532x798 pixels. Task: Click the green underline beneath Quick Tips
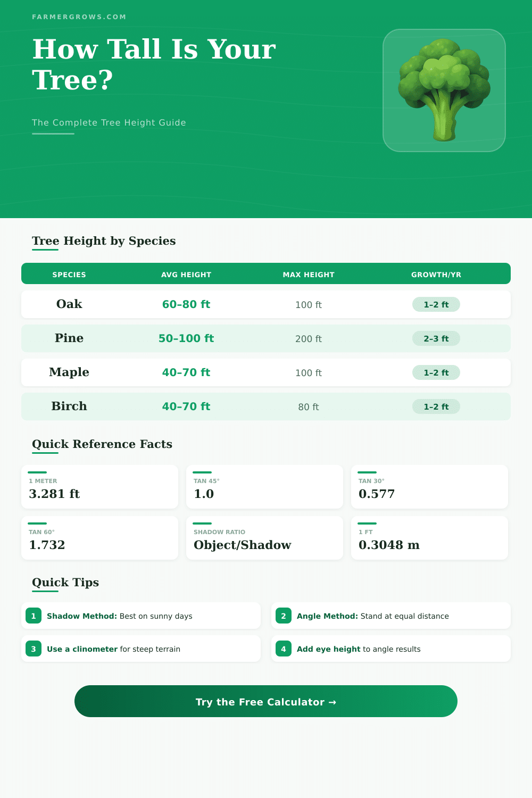tap(46, 592)
